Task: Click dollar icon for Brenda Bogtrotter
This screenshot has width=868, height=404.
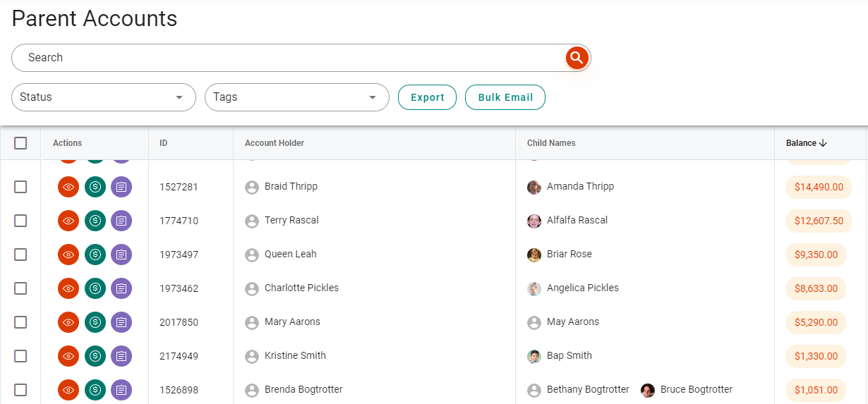Action: (x=95, y=390)
